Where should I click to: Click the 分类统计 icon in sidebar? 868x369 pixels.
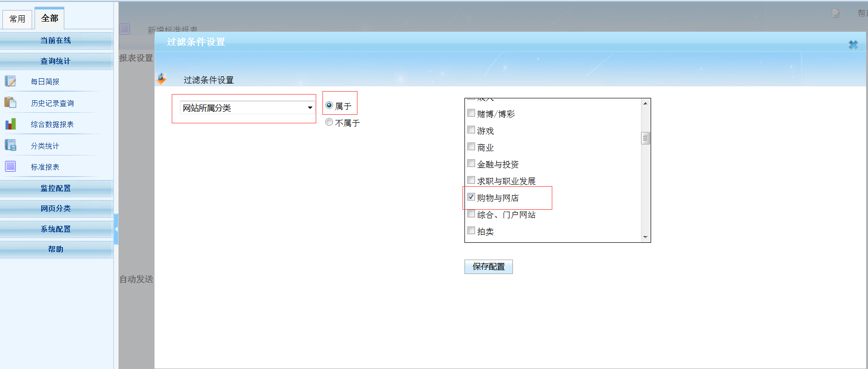pyautogui.click(x=11, y=145)
